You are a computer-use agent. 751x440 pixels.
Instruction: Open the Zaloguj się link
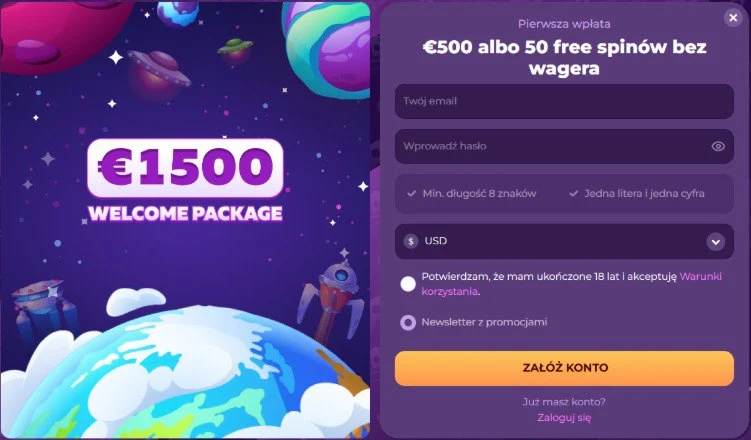pyautogui.click(x=564, y=417)
